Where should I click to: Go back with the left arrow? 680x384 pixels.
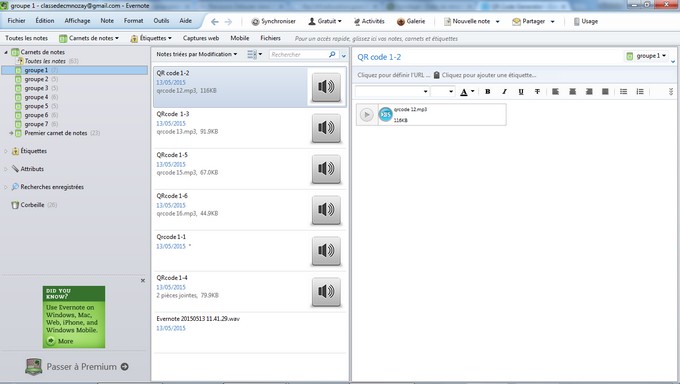point(215,22)
